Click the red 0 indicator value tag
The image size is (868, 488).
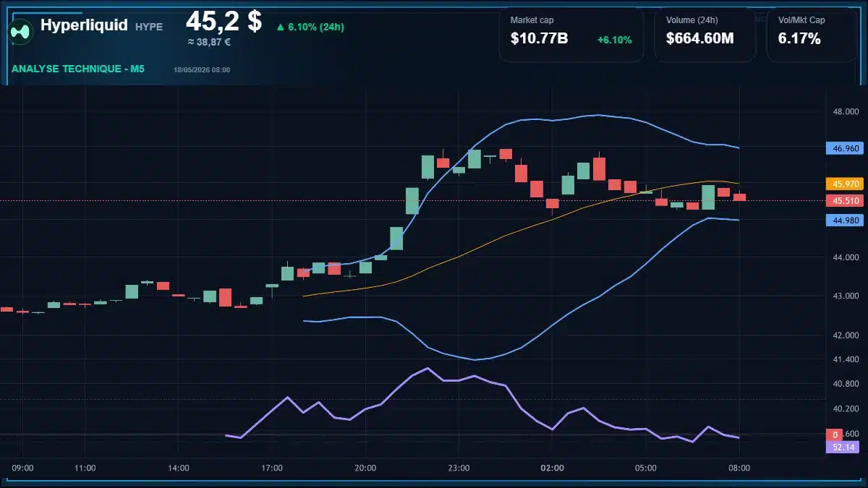pos(835,435)
